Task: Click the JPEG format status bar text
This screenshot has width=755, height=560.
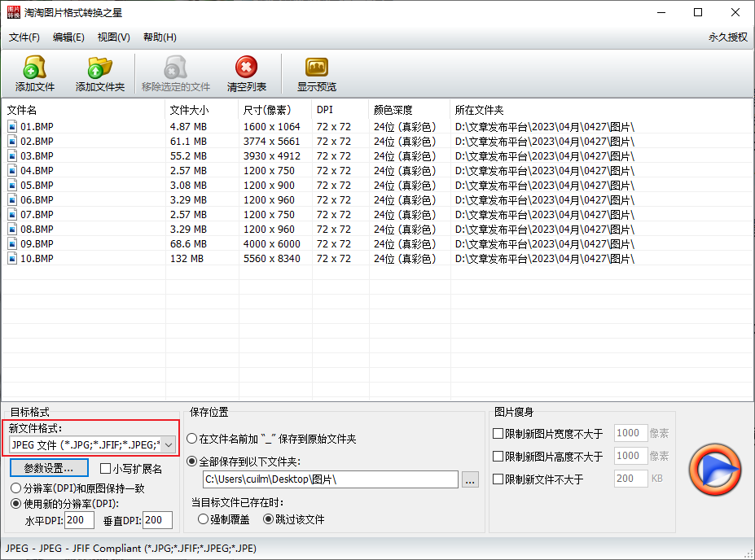Action: (131, 549)
